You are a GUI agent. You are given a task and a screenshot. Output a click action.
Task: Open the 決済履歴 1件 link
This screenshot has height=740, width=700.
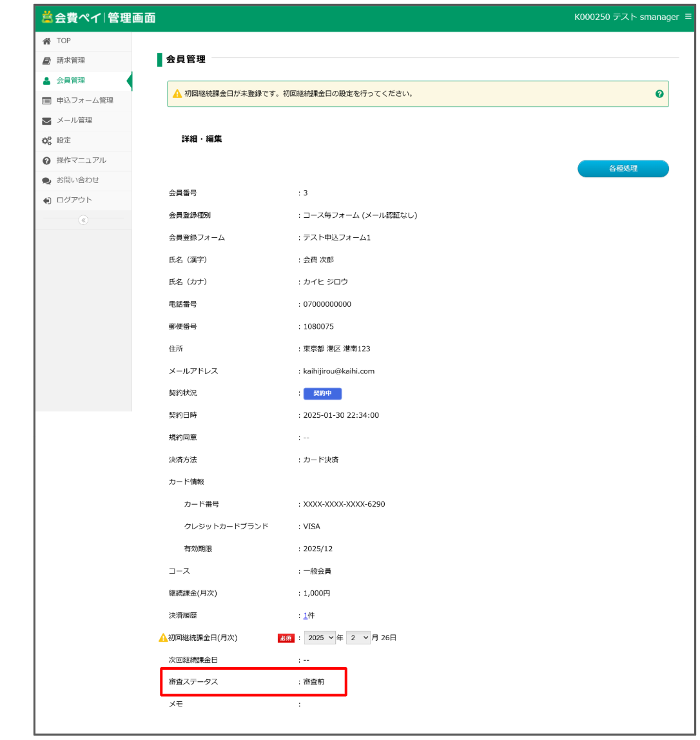click(306, 616)
